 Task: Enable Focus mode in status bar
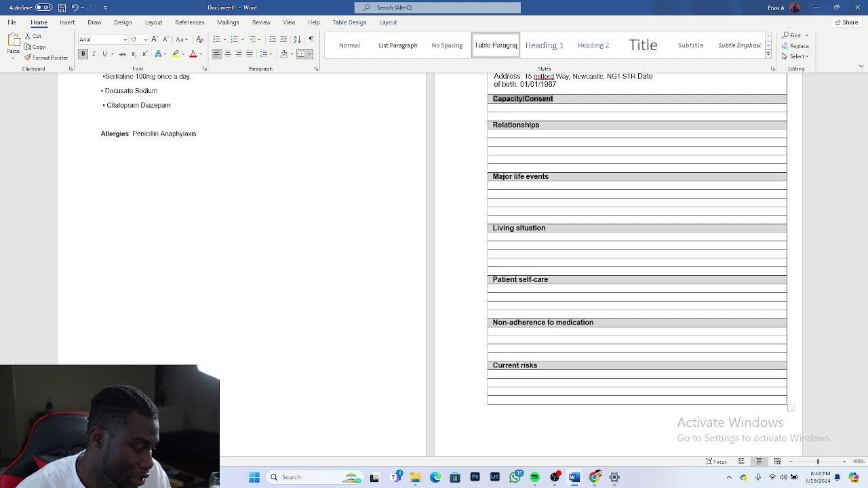(716, 462)
